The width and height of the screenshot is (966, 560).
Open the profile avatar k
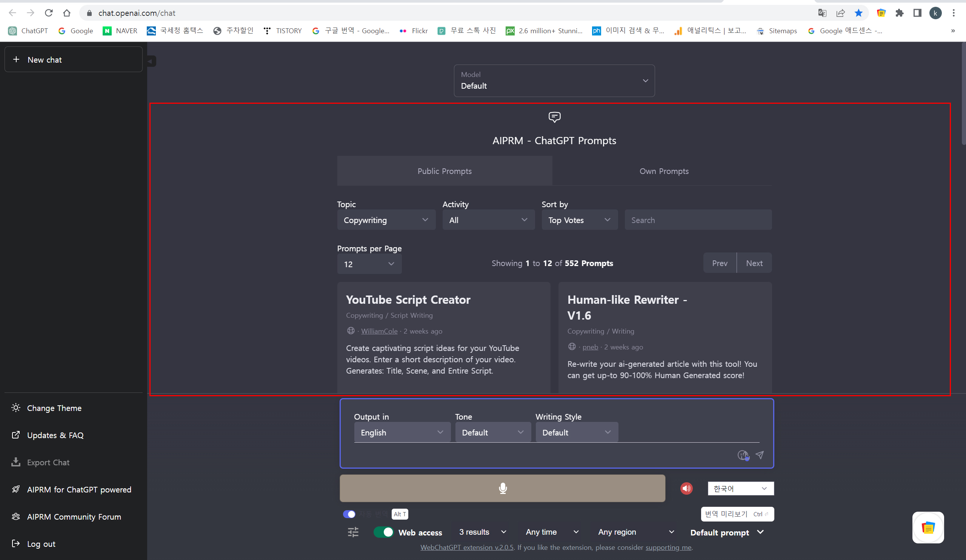[935, 13]
